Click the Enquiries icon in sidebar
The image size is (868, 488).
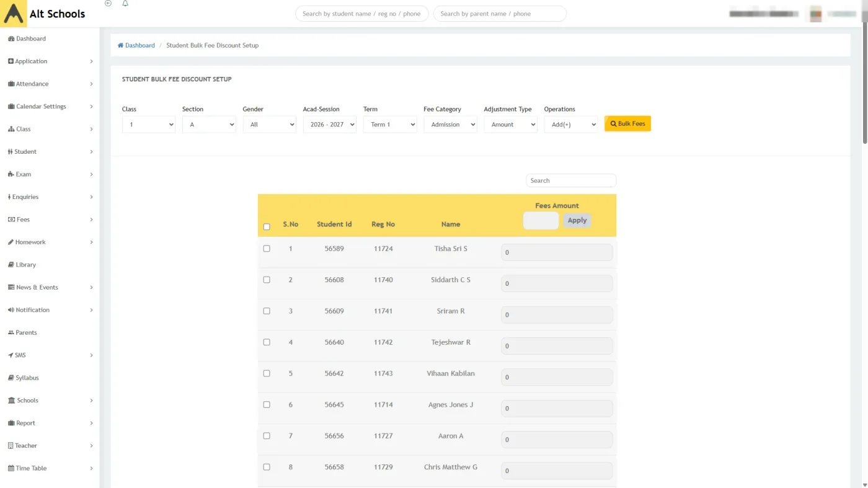pos(9,197)
